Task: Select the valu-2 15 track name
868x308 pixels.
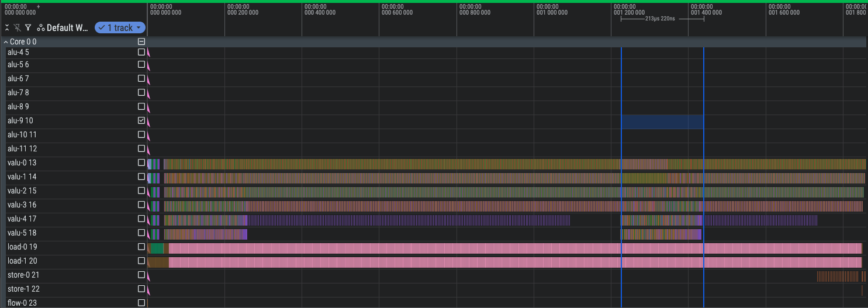Action: [22, 191]
